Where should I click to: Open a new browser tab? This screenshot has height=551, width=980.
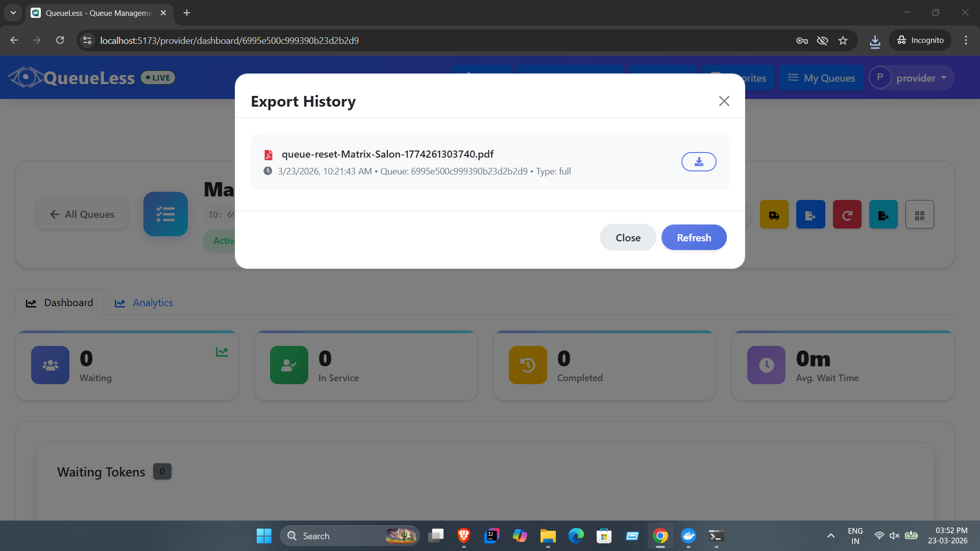click(x=187, y=13)
